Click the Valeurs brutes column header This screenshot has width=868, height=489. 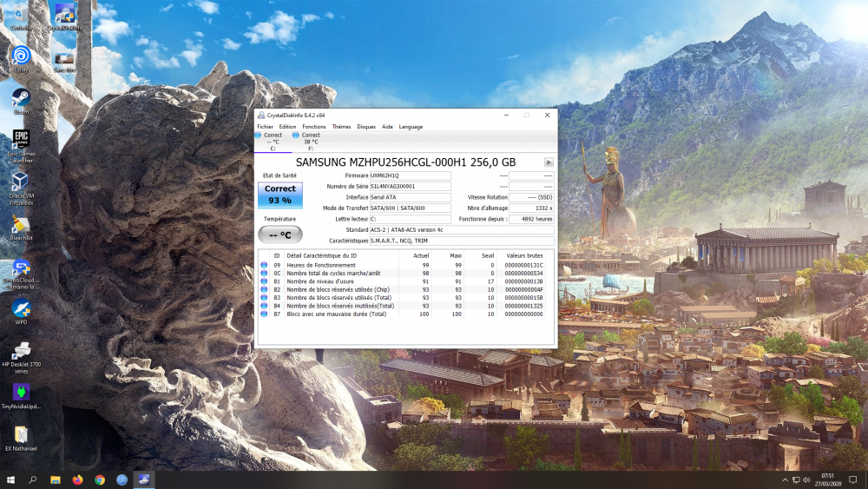(x=524, y=256)
